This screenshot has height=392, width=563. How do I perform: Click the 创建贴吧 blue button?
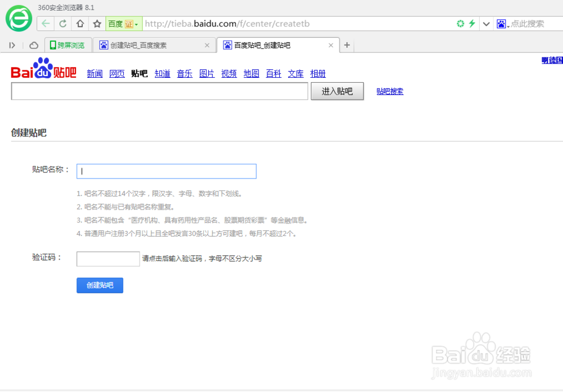(100, 285)
